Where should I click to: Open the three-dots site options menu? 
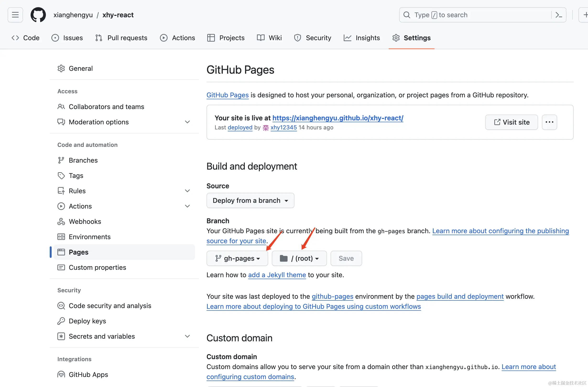point(549,122)
